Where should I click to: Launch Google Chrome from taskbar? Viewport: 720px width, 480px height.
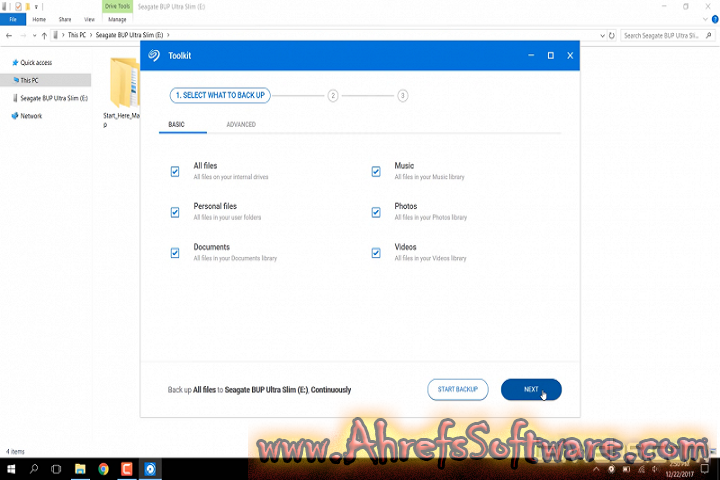[103, 469]
